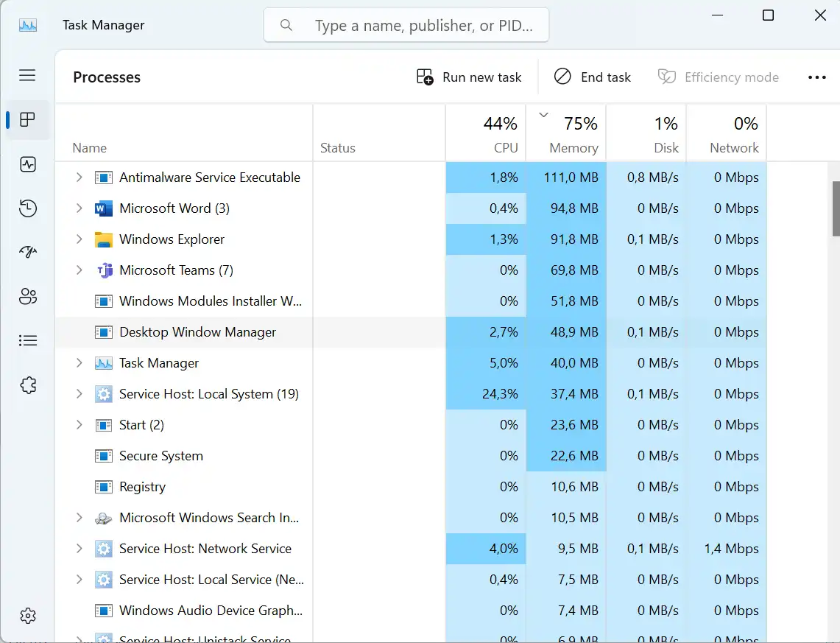Image resolution: width=840 pixels, height=643 pixels.
Task: Select the Processes page in sidebar
Action: [x=27, y=119]
